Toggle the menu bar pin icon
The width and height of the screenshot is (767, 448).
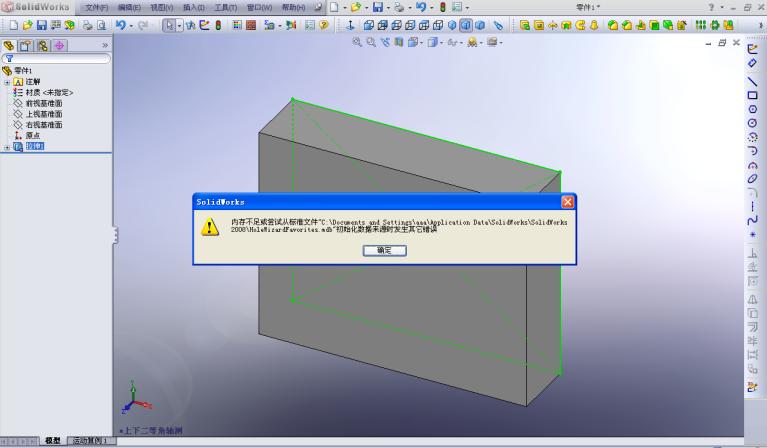(318, 7)
